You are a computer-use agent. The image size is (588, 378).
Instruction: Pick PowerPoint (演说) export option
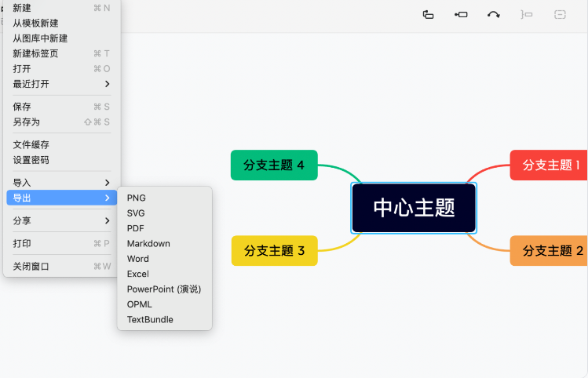coord(164,289)
